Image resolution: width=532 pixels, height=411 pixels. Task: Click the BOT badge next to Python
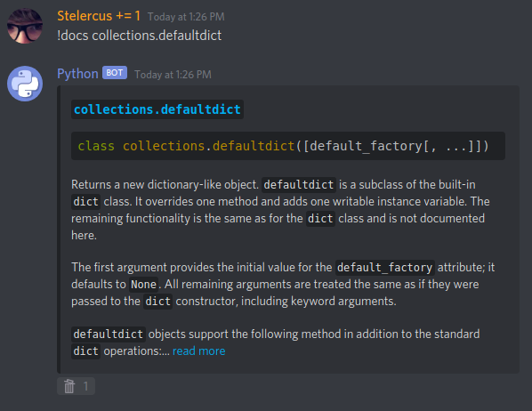pos(115,73)
